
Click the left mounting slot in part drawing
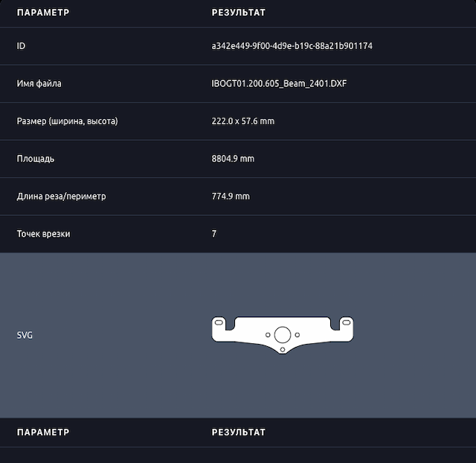click(x=218, y=322)
